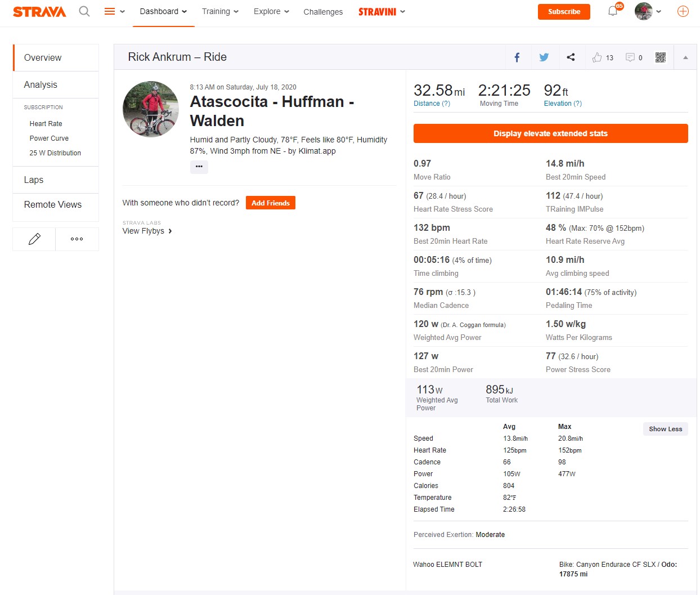Expand chevron next to hamburger menu

(123, 11)
